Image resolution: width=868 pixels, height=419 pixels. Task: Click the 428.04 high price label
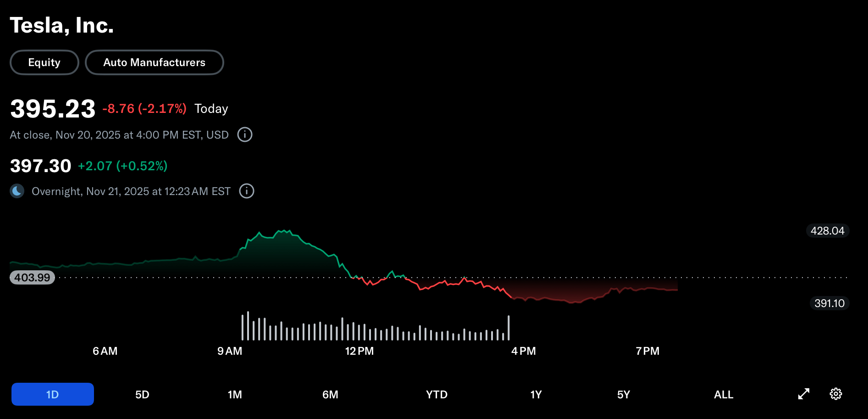[827, 231]
